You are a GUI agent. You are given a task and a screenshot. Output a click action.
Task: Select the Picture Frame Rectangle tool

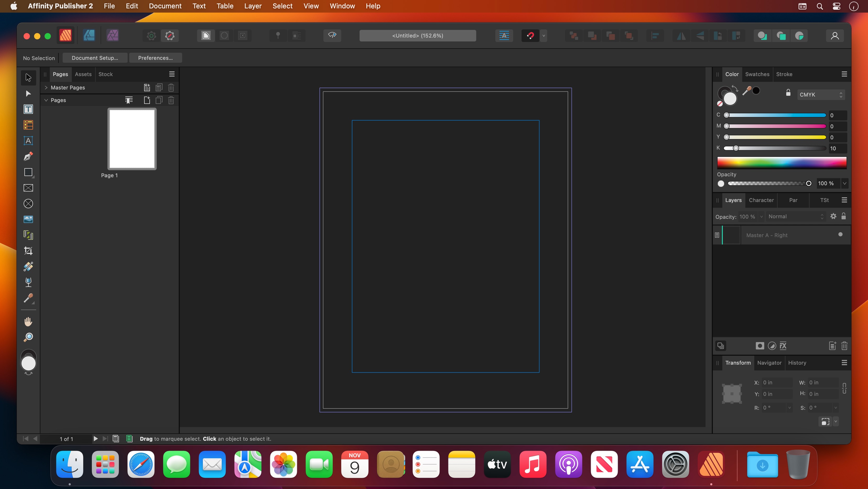[x=28, y=188]
